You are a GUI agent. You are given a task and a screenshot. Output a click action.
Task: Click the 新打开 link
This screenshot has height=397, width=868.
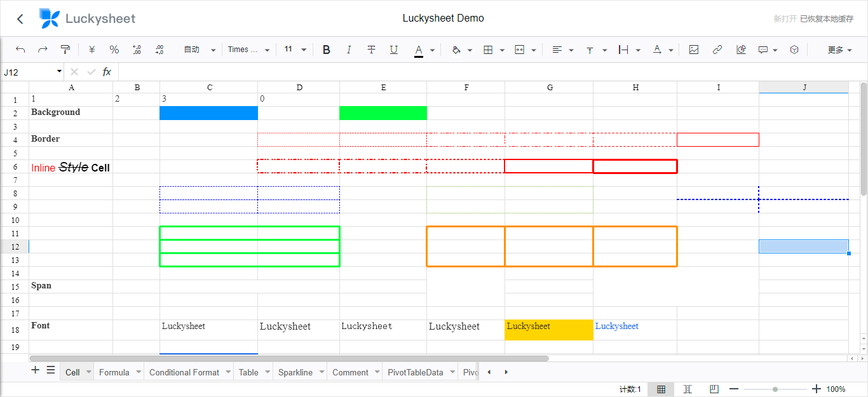tap(785, 19)
